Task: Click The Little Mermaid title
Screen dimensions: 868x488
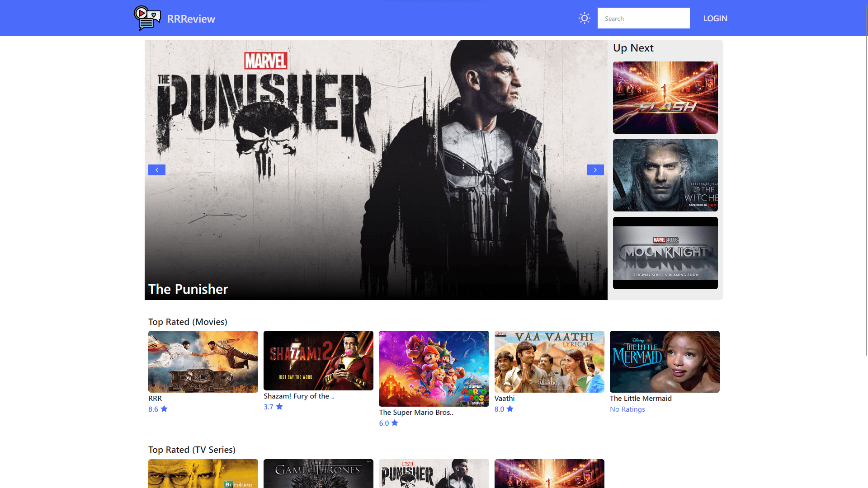Action: click(x=641, y=398)
